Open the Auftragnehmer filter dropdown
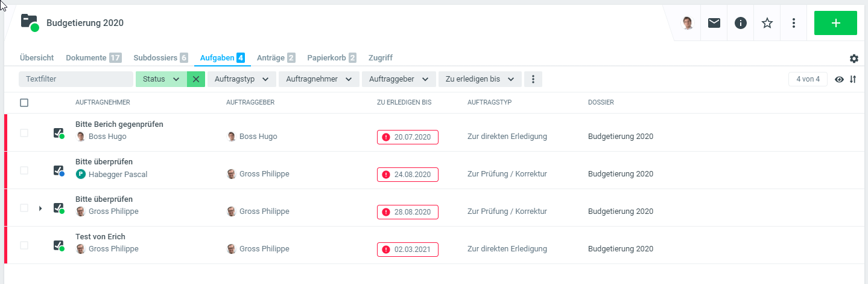Image resolution: width=868 pixels, height=284 pixels. point(318,79)
